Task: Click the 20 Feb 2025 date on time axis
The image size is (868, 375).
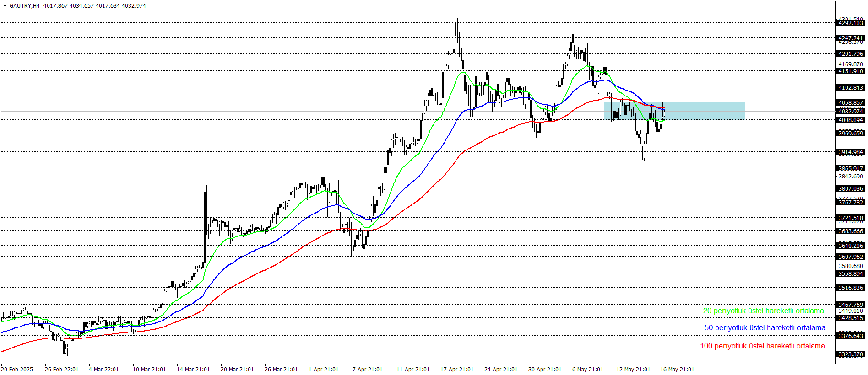Action: (17, 370)
